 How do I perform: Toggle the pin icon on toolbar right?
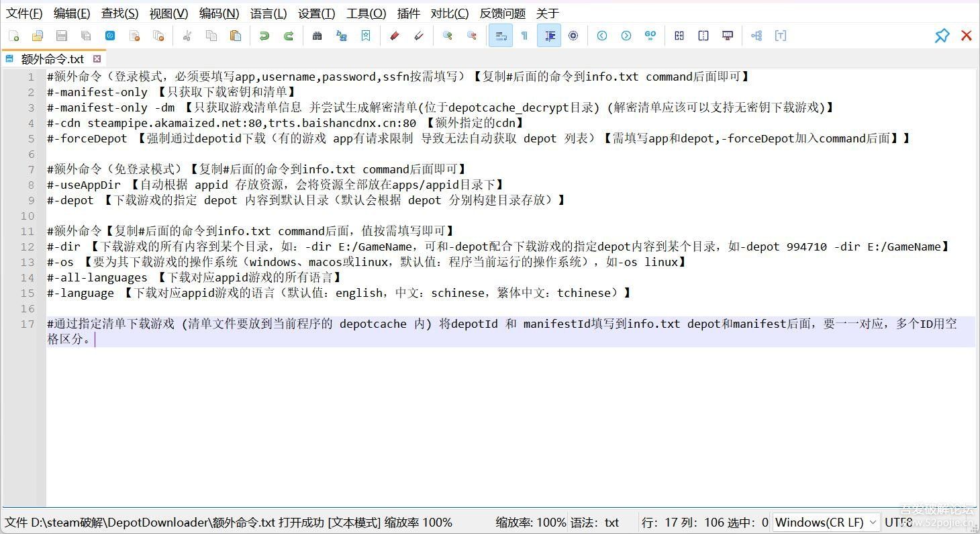(x=942, y=36)
